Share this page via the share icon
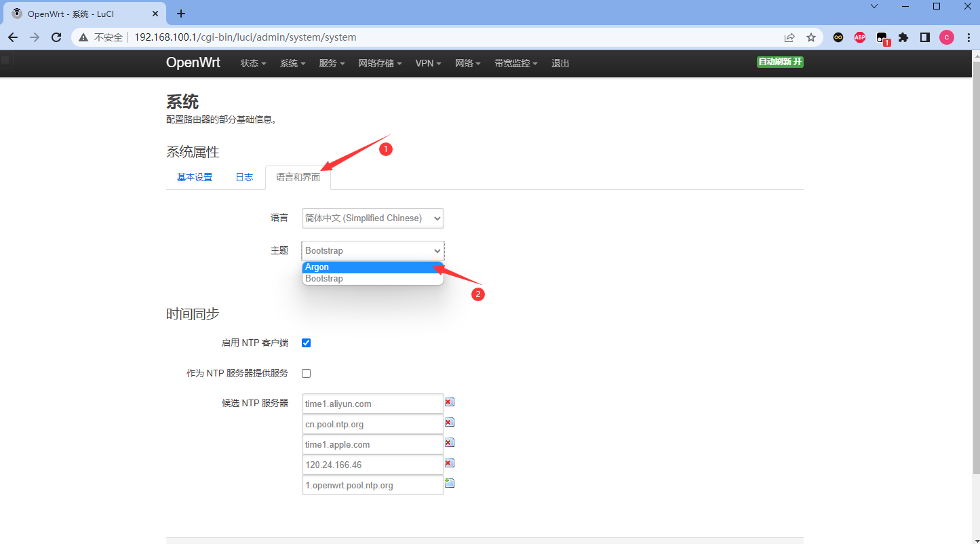The width and height of the screenshot is (980, 544). [x=789, y=37]
